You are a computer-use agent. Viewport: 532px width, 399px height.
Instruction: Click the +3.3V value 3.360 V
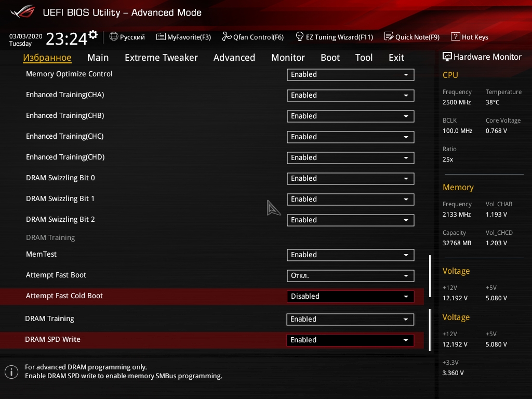pyautogui.click(x=453, y=373)
